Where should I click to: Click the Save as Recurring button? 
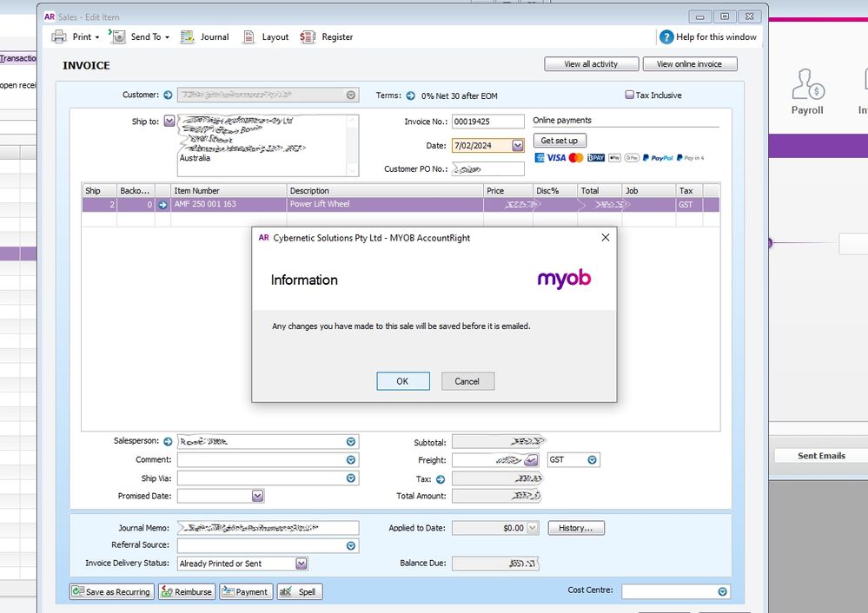(111, 591)
